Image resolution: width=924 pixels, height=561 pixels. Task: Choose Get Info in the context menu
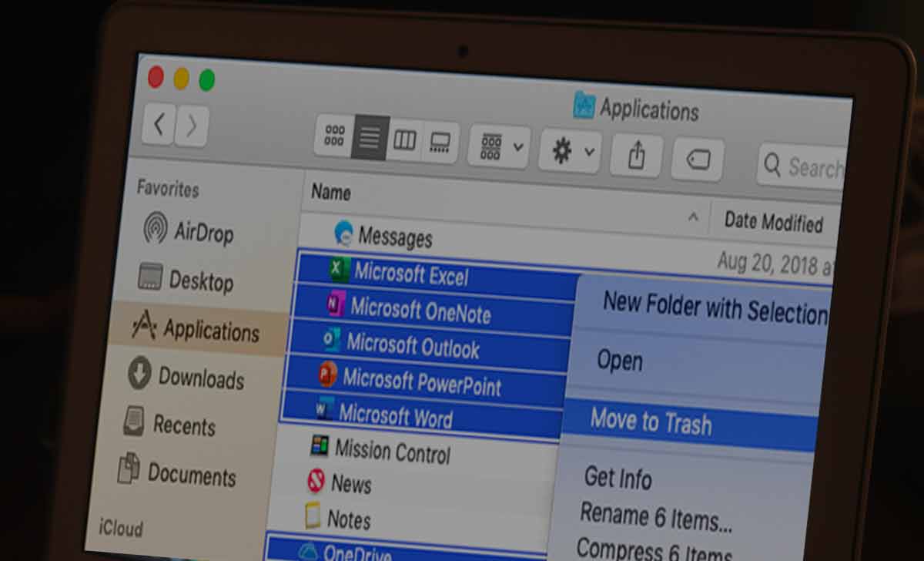tap(618, 478)
